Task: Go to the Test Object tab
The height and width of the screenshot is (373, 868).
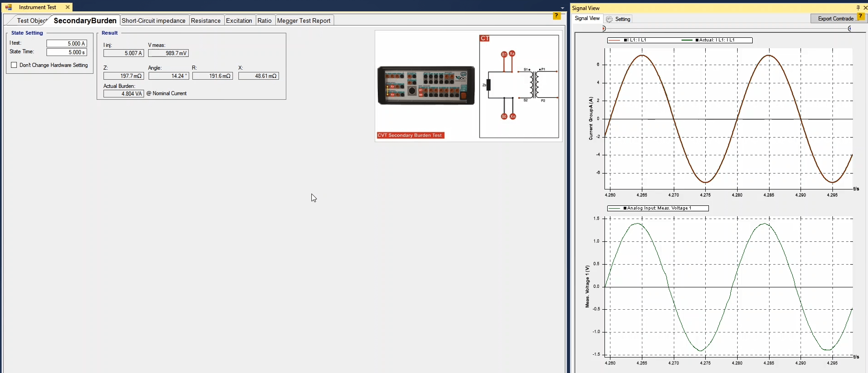Action: pyautogui.click(x=31, y=20)
